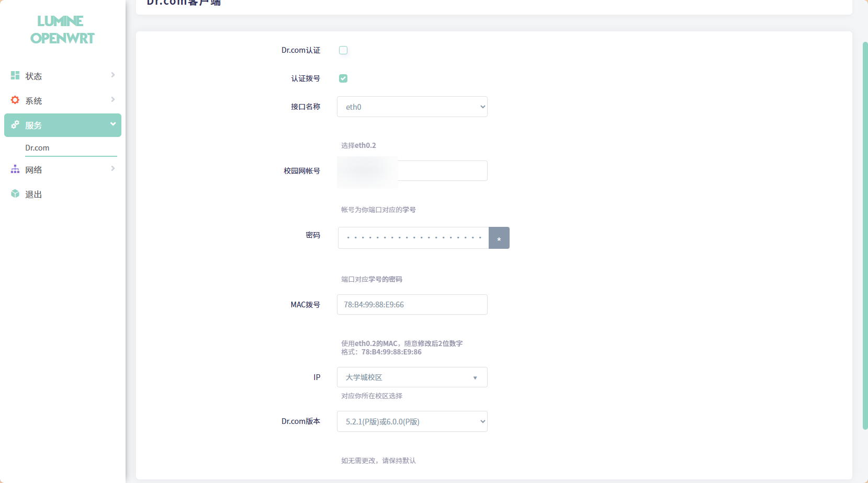Click the 退出 cube icon
This screenshot has height=483, width=868.
tap(15, 194)
